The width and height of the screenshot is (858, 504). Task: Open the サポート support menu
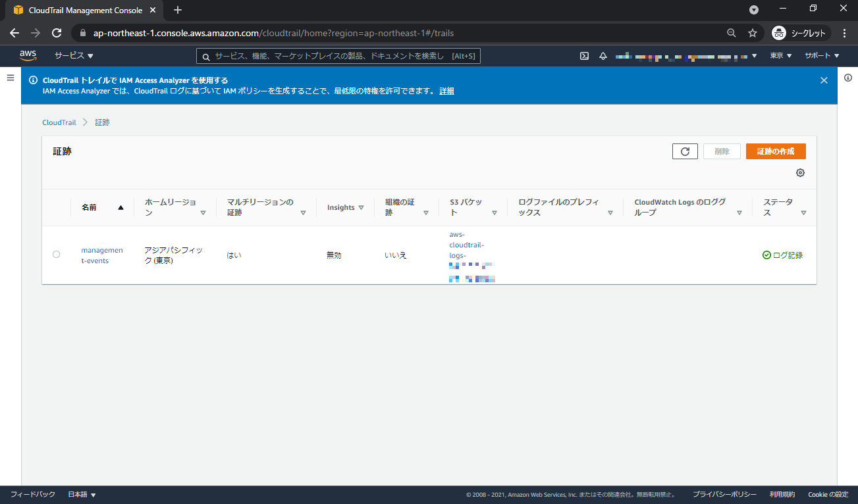[822, 56]
